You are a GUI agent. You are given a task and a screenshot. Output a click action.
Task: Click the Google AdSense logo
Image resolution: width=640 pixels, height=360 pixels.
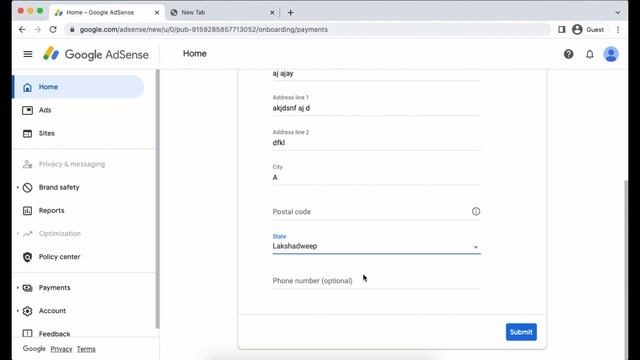[x=96, y=54]
